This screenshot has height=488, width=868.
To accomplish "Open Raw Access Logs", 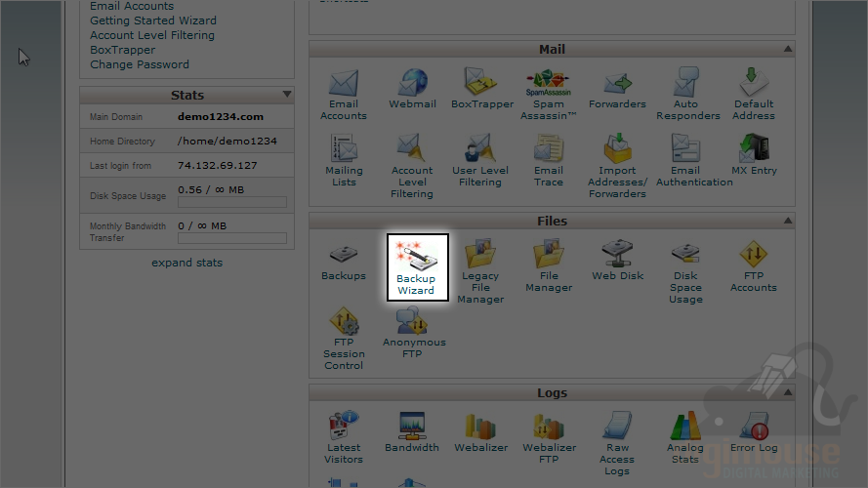I will click(617, 443).
